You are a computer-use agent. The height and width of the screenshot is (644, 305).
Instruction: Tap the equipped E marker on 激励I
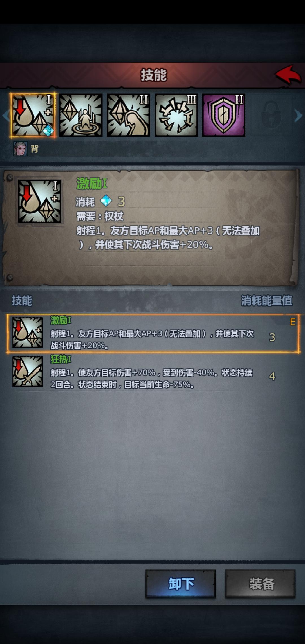pos(293,322)
